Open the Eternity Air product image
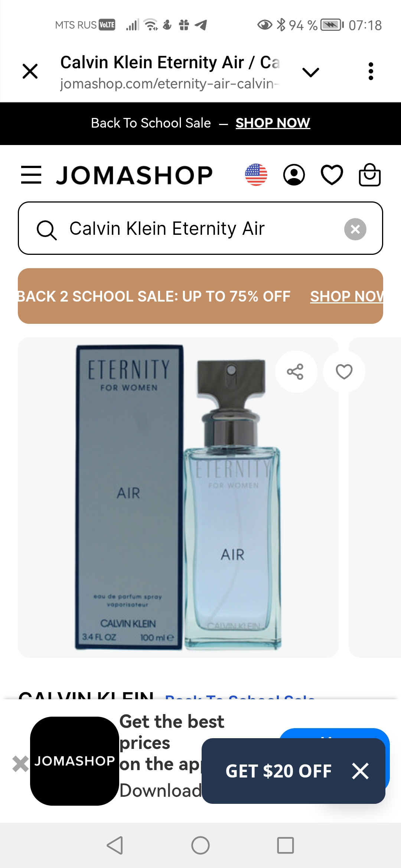Screen dimensions: 401x868 click(x=178, y=497)
